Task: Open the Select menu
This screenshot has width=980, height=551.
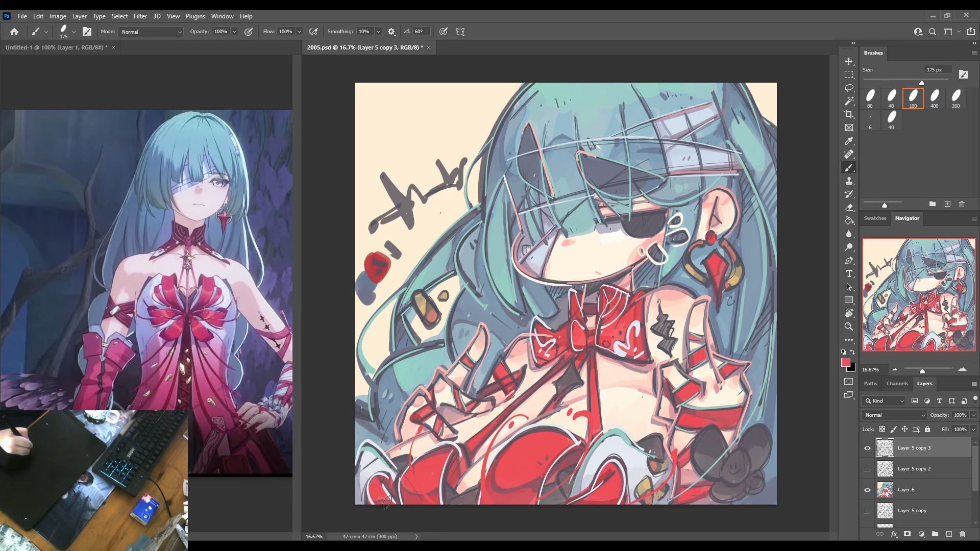Action: tap(119, 16)
